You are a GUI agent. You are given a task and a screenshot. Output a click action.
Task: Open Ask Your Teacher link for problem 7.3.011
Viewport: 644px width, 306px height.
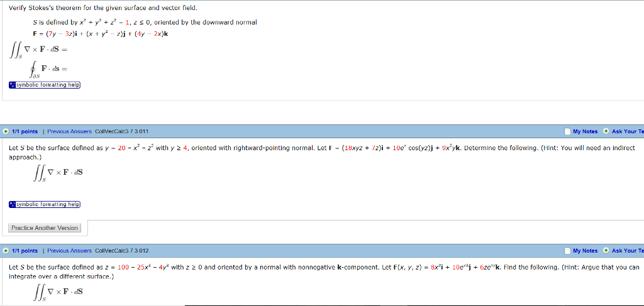click(x=628, y=132)
